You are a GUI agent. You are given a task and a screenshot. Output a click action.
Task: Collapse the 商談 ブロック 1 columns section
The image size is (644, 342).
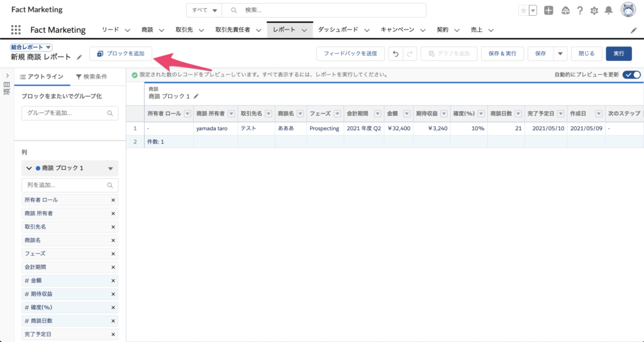click(29, 168)
